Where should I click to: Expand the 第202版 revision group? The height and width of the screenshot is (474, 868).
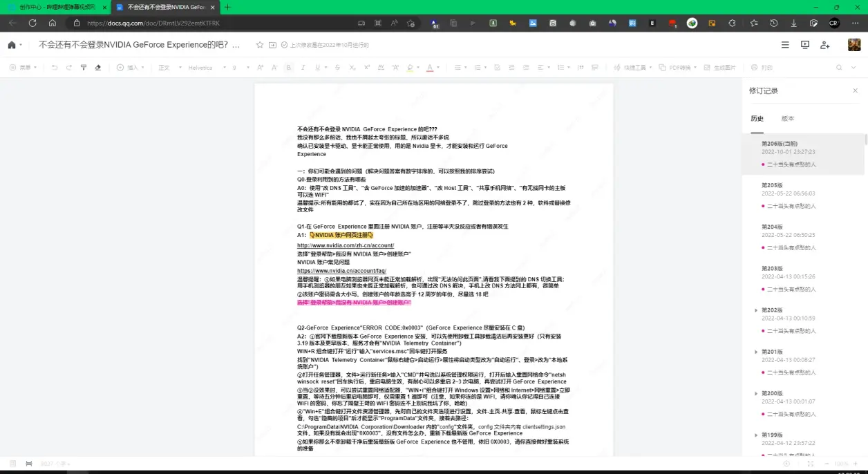(x=755, y=310)
